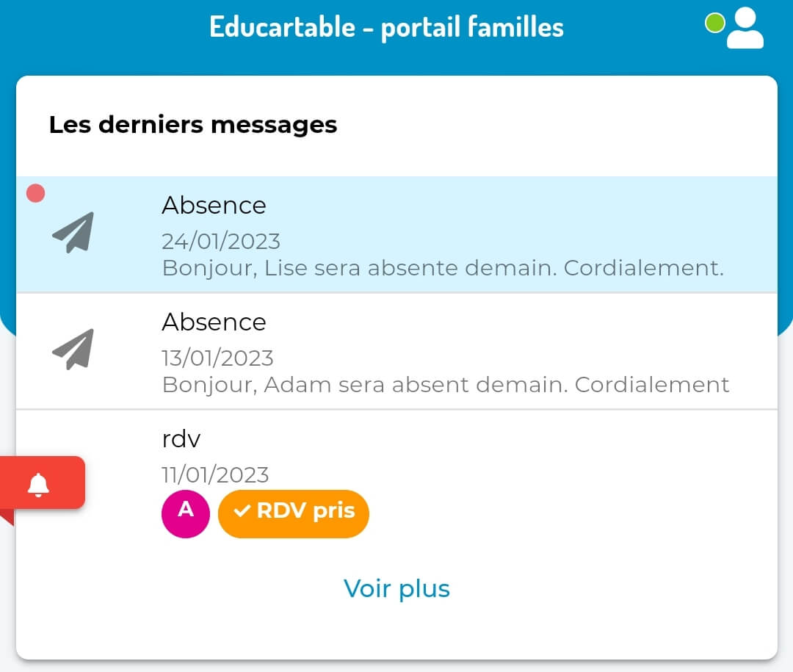Viewport: 793px width, 672px height.
Task: Tap the RDV pris orange badge
Action: [293, 513]
